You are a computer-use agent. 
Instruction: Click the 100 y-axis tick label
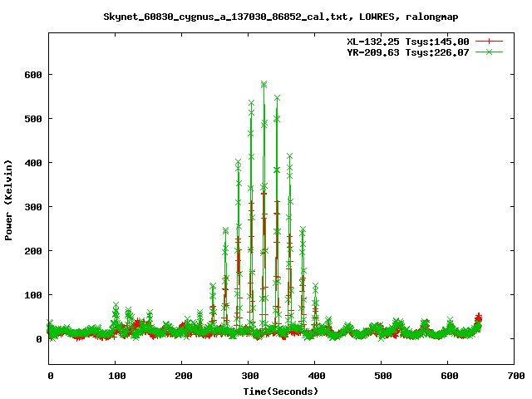[33, 295]
